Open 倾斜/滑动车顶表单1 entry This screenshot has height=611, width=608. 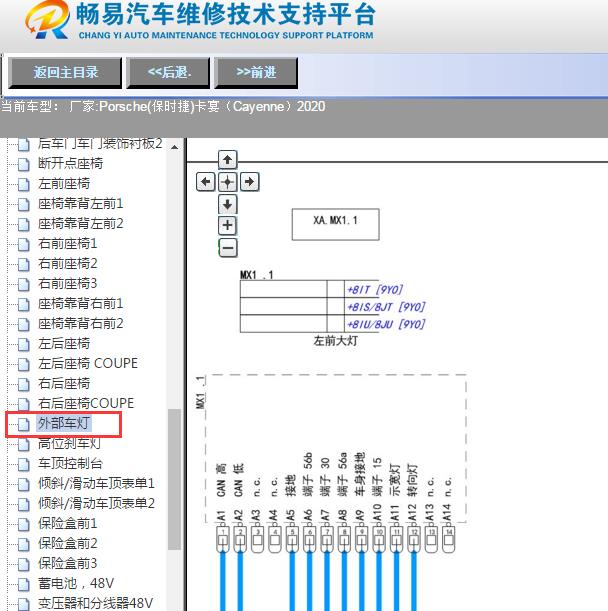coord(96,483)
